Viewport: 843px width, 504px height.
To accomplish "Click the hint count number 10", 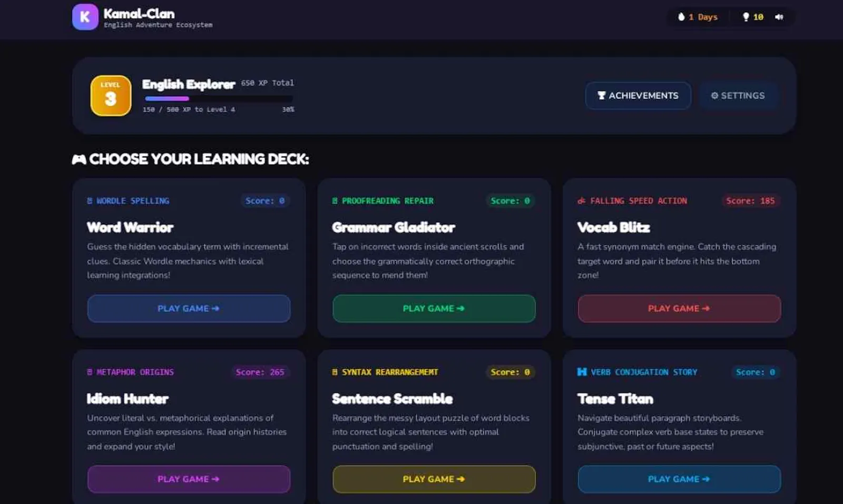I will pos(758,17).
